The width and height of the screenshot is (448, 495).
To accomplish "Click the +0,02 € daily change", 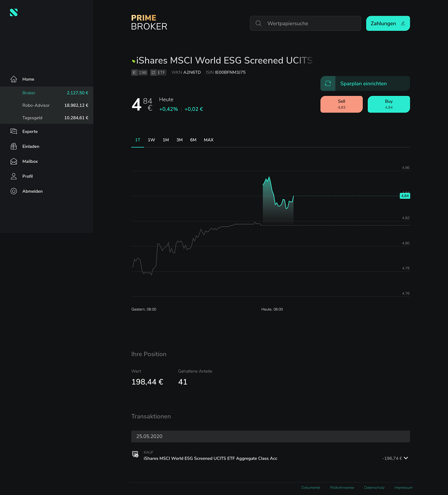I will click(x=194, y=109).
